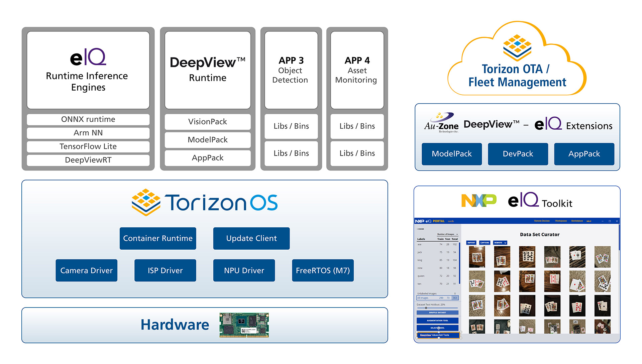
Task: Select the NPU Driver block
Action: [244, 270]
